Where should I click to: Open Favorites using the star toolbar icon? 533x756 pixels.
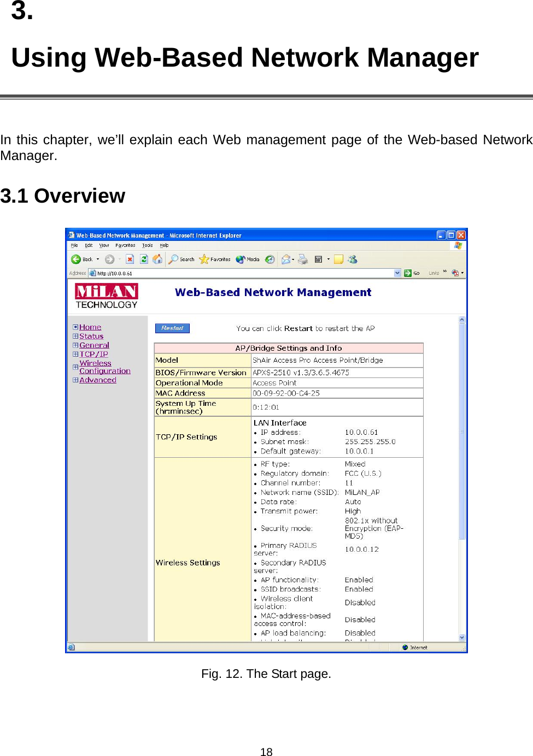coord(204,259)
